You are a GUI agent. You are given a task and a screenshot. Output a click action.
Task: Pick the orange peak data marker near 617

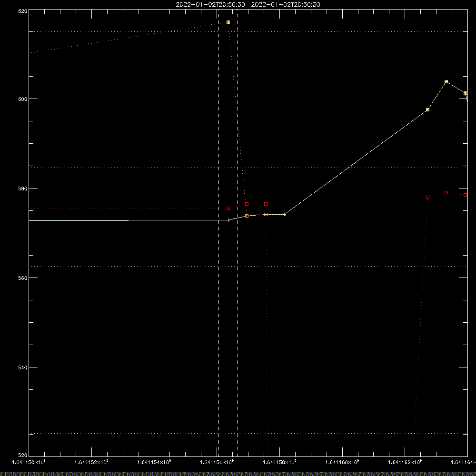point(228,22)
